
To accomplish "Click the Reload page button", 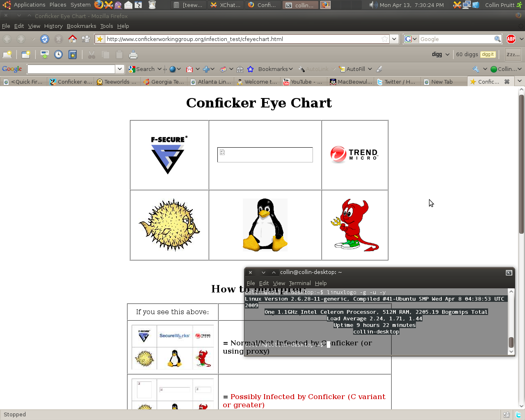I will tap(45, 39).
